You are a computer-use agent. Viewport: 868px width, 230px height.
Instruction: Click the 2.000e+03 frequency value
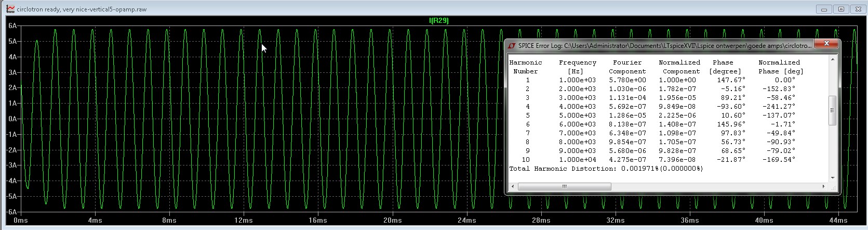click(x=578, y=89)
